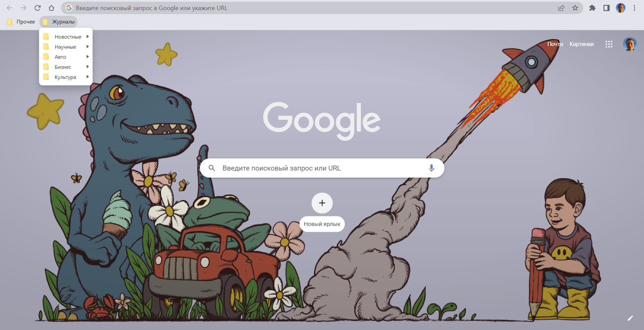Share this page via share icon
The width and height of the screenshot is (644, 330).
(561, 8)
